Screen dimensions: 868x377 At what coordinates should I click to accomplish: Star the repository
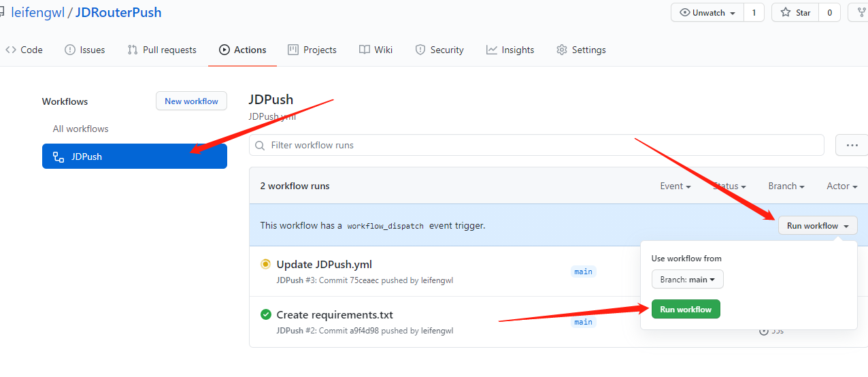tap(795, 13)
